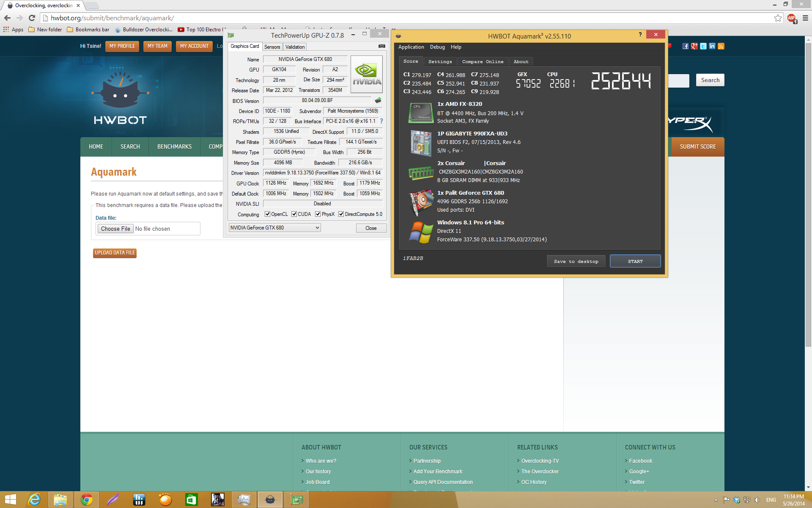This screenshot has width=812, height=508.
Task: Switch to the Validation tab in GPU-Z
Action: [x=295, y=47]
